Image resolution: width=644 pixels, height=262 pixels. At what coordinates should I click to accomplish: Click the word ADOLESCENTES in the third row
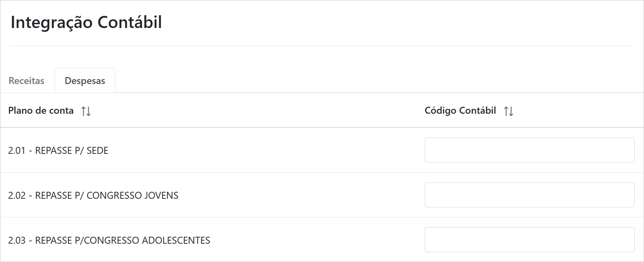click(176, 241)
